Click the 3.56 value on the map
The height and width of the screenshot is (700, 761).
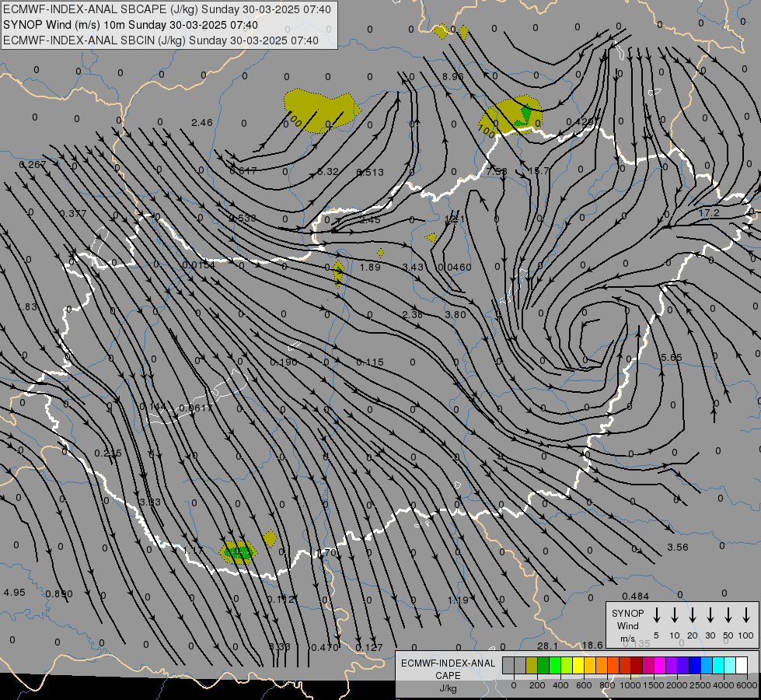coord(678,547)
